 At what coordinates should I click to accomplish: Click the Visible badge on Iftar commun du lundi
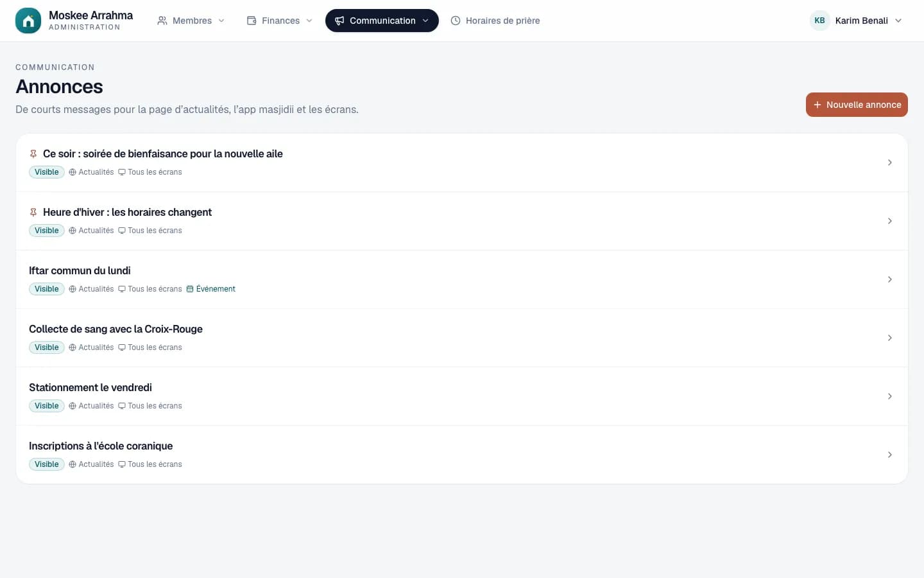(47, 289)
